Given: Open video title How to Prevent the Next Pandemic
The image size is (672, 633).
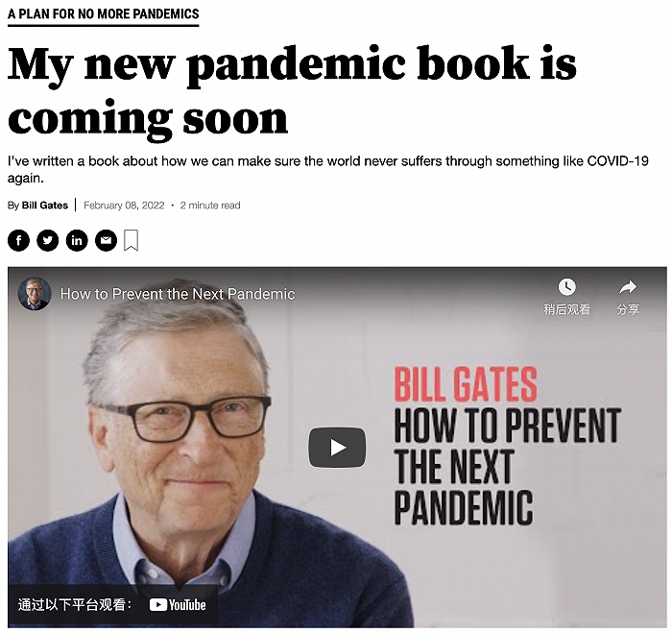Looking at the screenshot, I should 178,294.
